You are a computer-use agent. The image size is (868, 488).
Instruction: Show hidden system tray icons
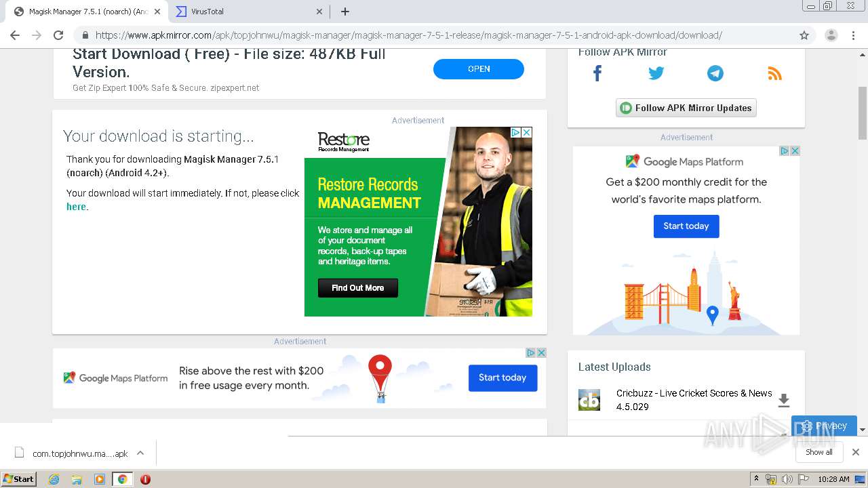(756, 479)
